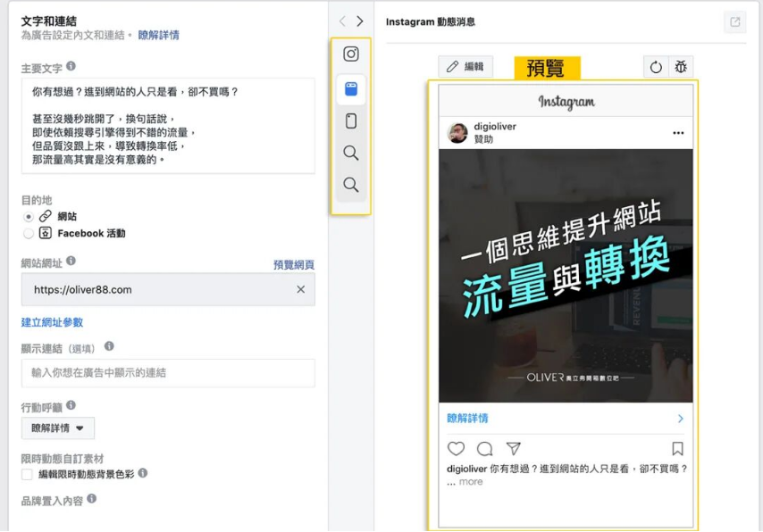This screenshot has width=763, height=532.
Task: Select the highlighted feed preview icon
Action: tap(350, 87)
